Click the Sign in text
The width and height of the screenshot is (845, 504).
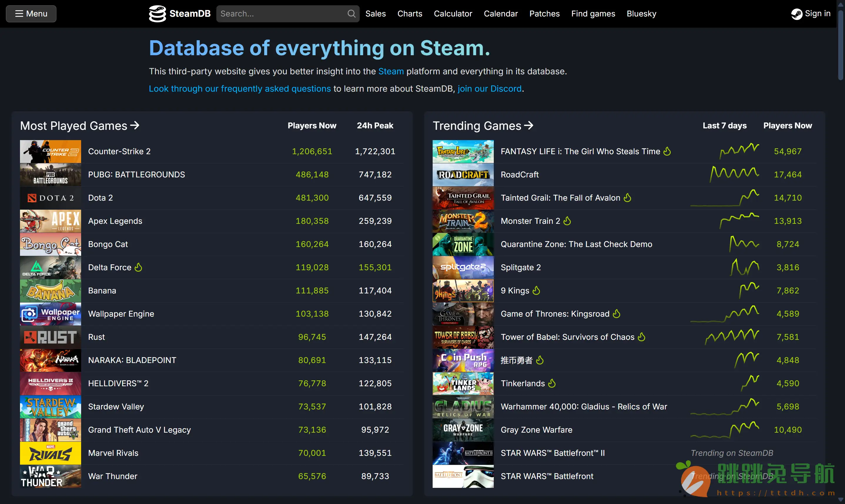coord(817,14)
